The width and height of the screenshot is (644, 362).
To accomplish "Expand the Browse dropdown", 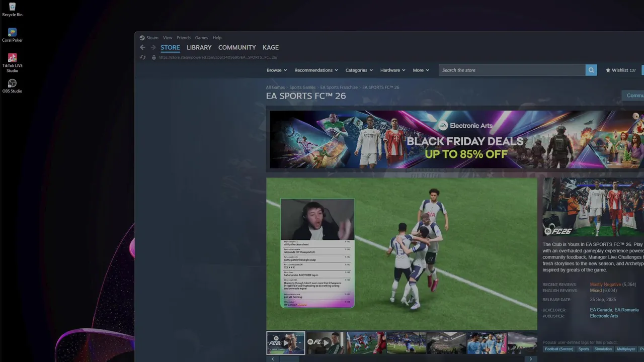I will tap(277, 70).
